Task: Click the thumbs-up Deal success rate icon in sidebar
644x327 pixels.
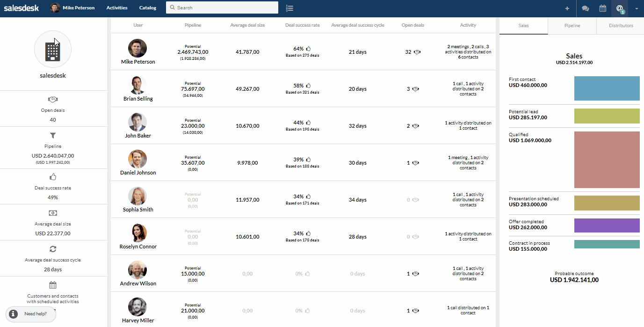Action: pos(53,177)
